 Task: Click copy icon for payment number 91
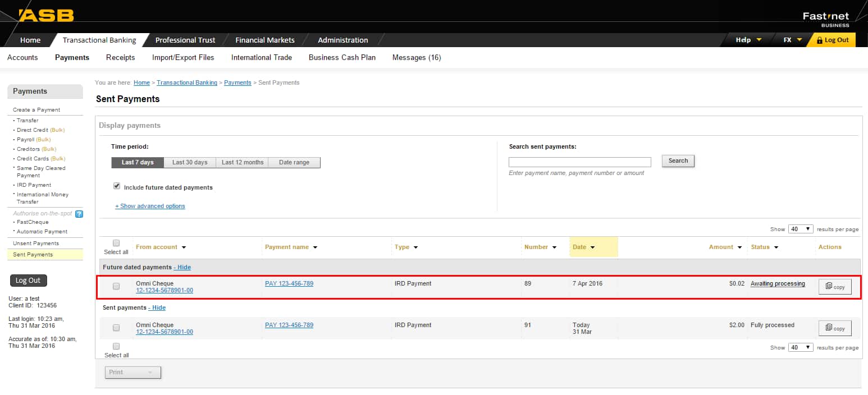pos(834,328)
